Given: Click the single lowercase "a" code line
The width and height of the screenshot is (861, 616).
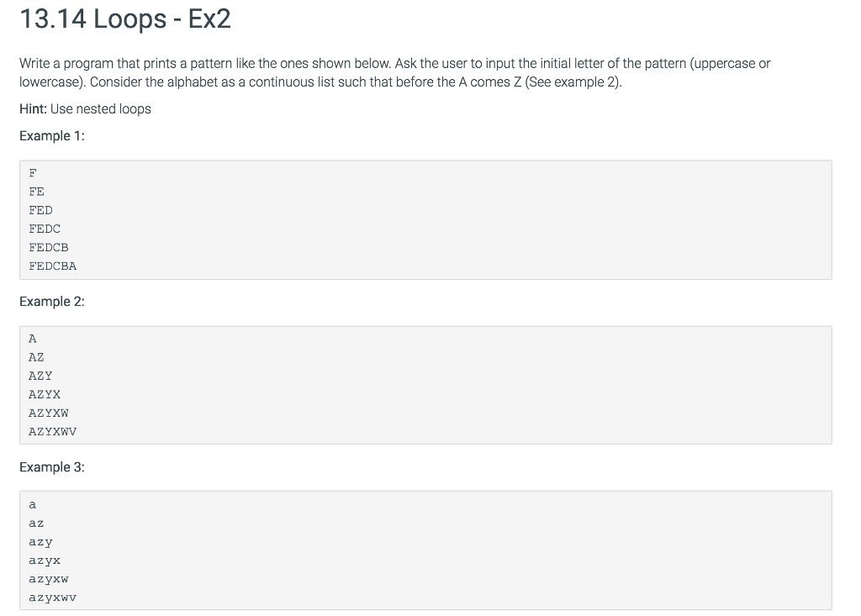Looking at the screenshot, I should pyautogui.click(x=33, y=504).
